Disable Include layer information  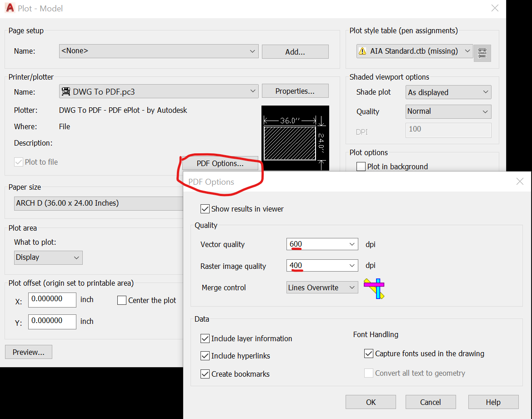pyautogui.click(x=205, y=338)
